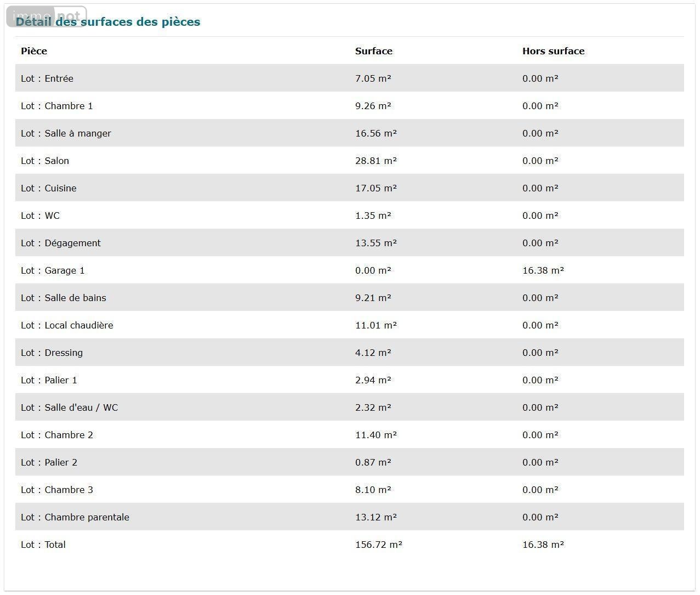This screenshot has height=595, width=700.
Task: Click the 'Hors surface' column header
Action: pos(553,51)
